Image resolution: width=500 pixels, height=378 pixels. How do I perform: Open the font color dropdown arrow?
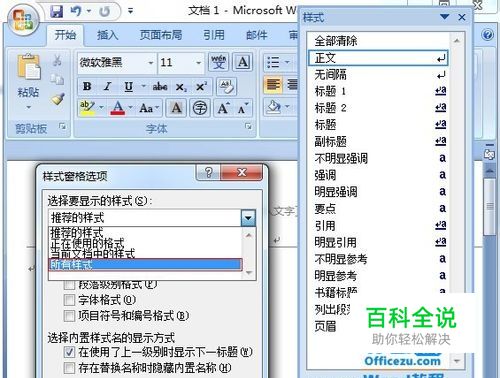pos(130,108)
